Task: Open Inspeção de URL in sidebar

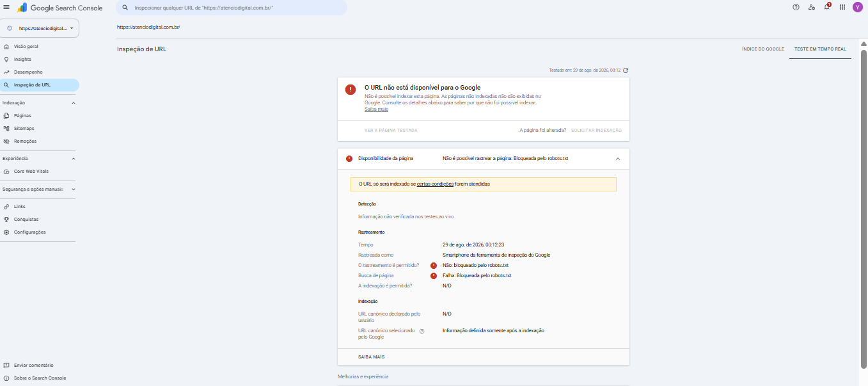Action: (x=40, y=85)
